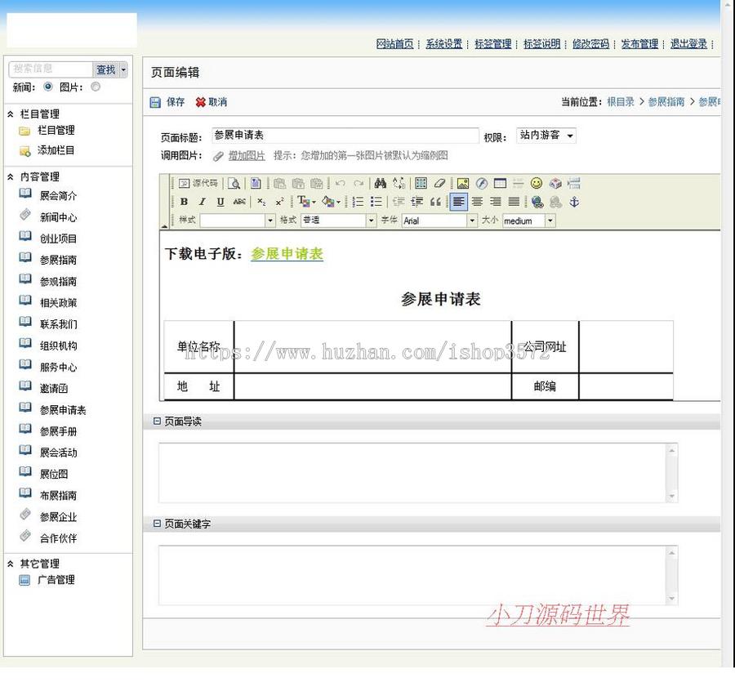Open 添加栏目 in the sidebar
735x700 pixels.
point(56,150)
